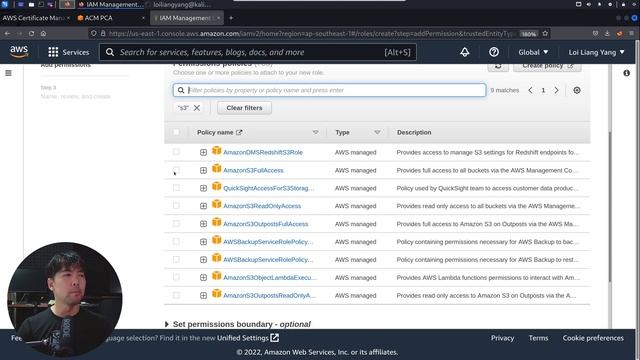
Task: Open the Unified Settings external link icon
Action: click(275, 338)
